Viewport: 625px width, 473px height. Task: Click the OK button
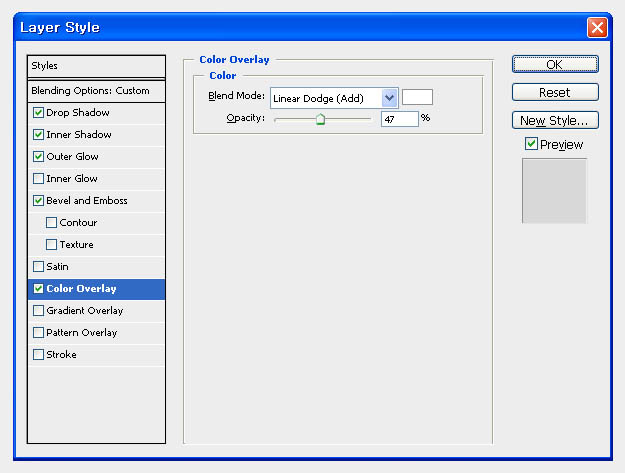[x=555, y=64]
